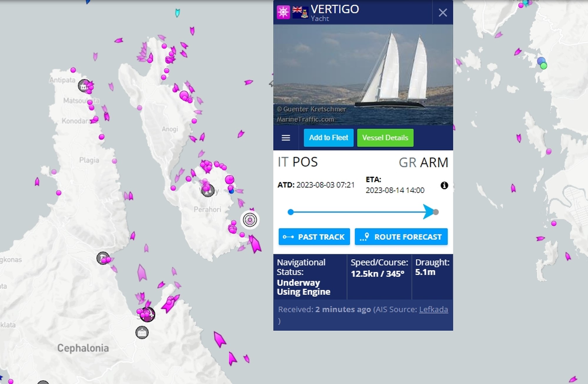Click the marina icon above Cephalonia label
The height and width of the screenshot is (384, 588).
click(142, 333)
